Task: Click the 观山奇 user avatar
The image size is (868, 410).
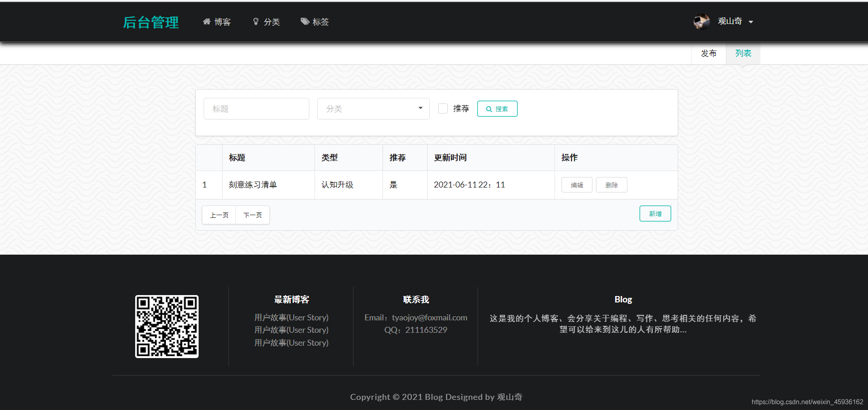Action: 702,21
